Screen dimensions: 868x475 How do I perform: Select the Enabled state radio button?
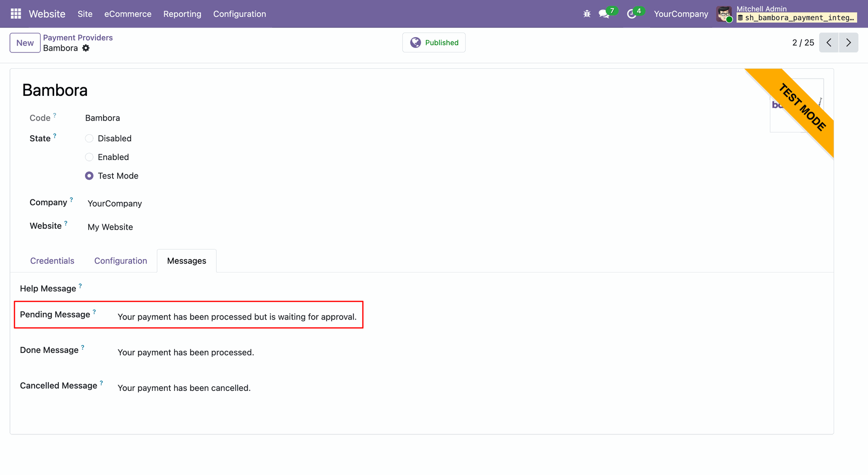89,157
